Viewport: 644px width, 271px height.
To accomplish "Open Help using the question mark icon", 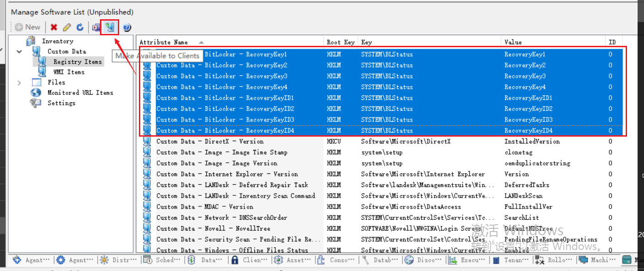I will (x=127, y=27).
